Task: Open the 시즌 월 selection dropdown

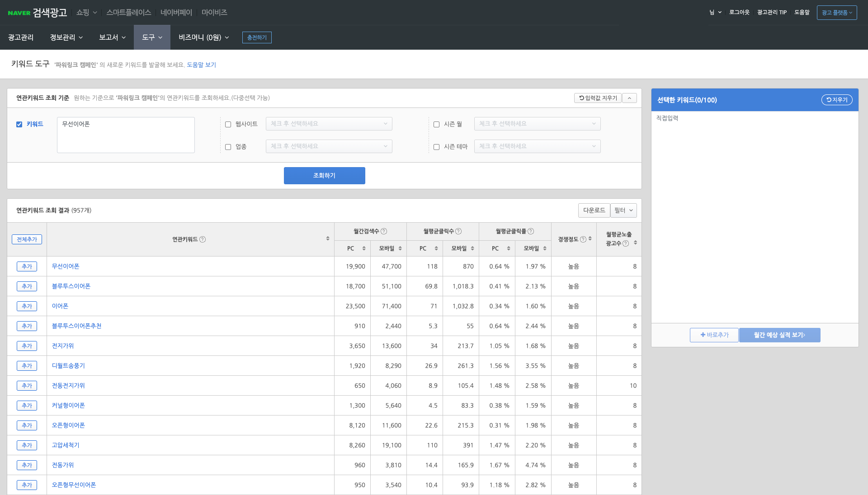Action: [537, 124]
